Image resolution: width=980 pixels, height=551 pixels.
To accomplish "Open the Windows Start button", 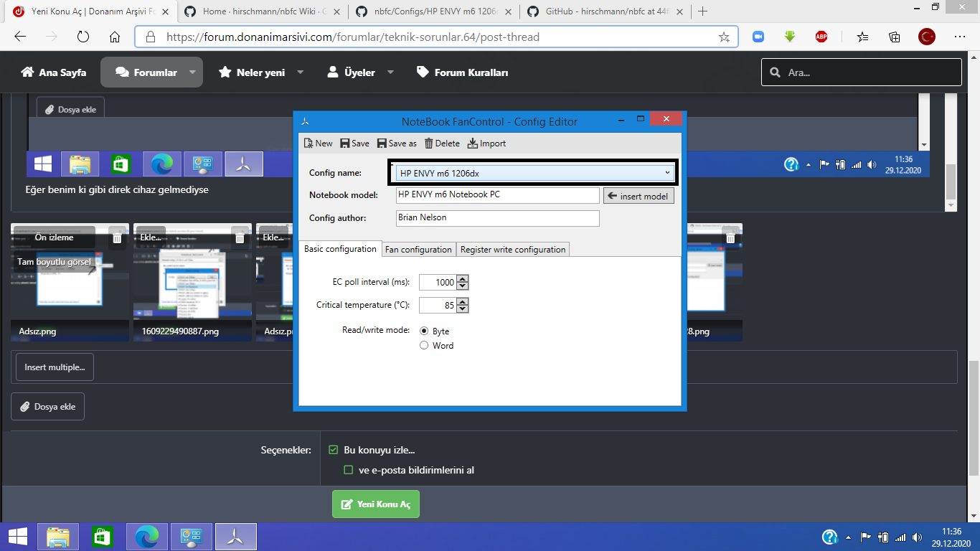I will [18, 537].
